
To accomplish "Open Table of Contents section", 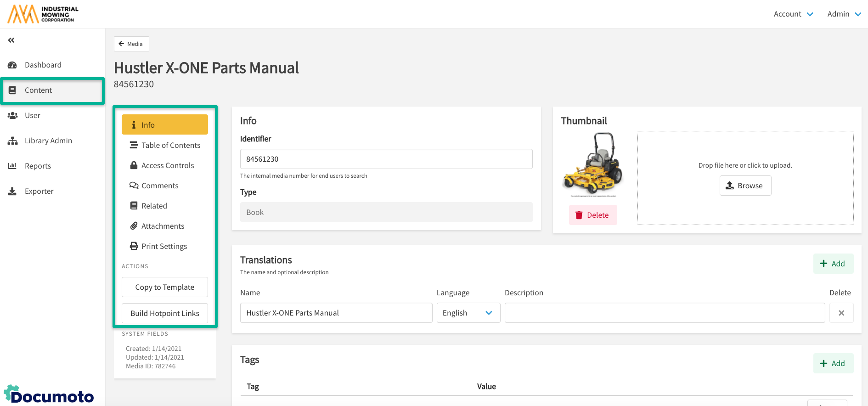I will [x=170, y=145].
